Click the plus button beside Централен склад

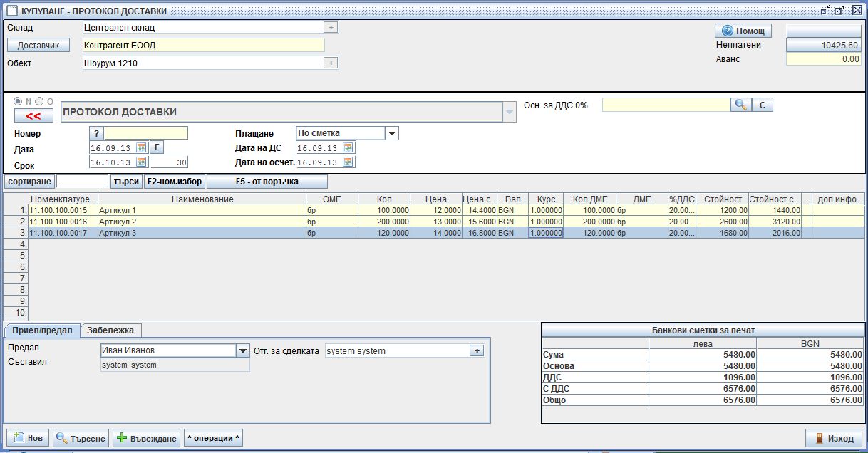tap(331, 27)
